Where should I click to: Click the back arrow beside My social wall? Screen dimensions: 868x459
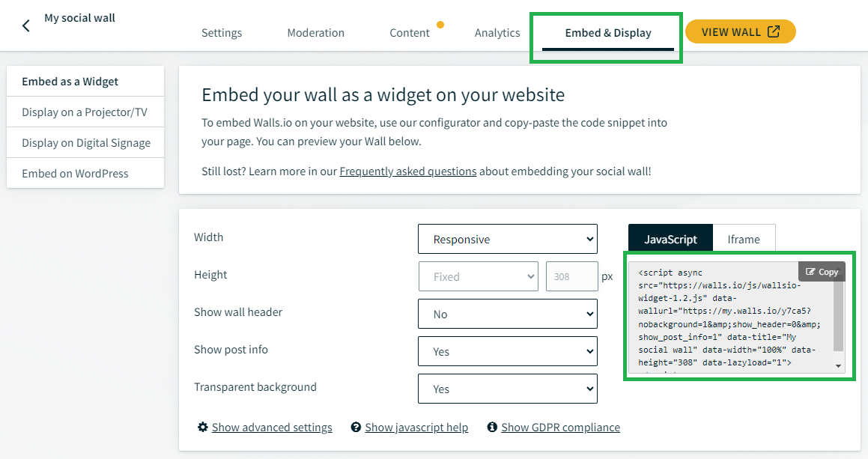point(25,25)
